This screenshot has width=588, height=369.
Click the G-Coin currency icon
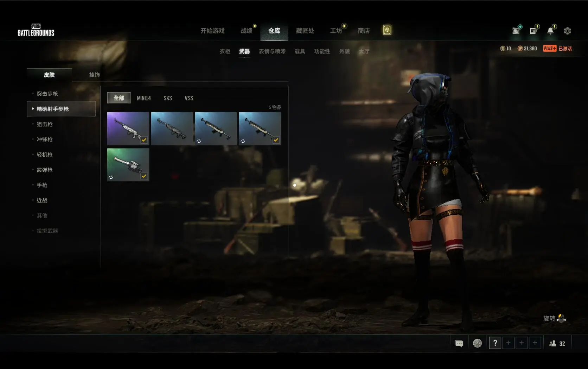(x=503, y=48)
